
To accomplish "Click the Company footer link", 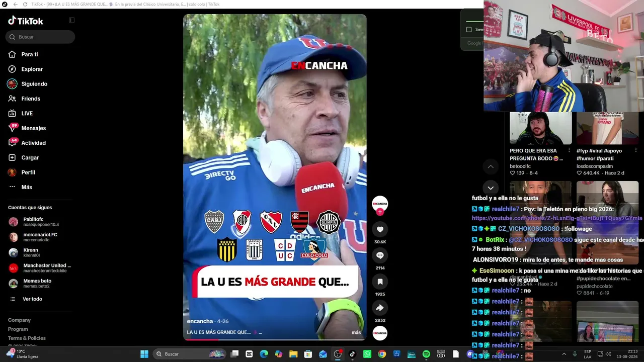I will pyautogui.click(x=19, y=320).
